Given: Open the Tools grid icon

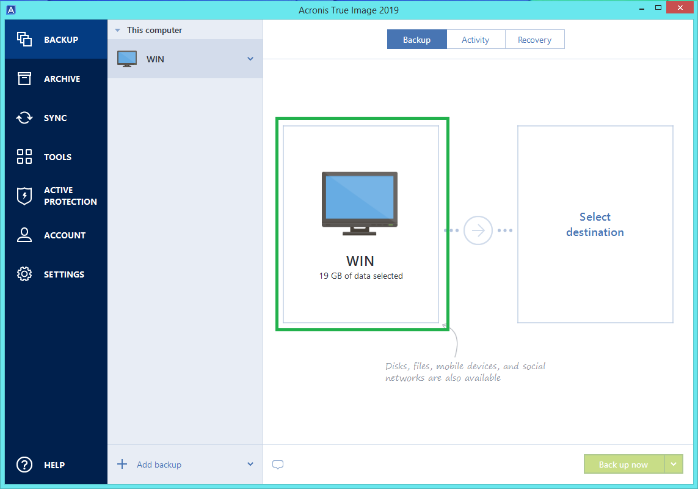Looking at the screenshot, I should click(24, 157).
